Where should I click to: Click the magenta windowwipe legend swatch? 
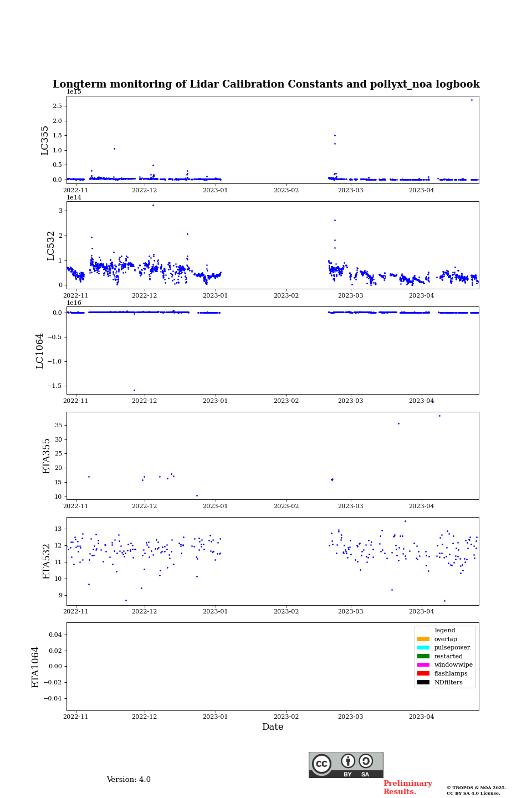click(423, 665)
